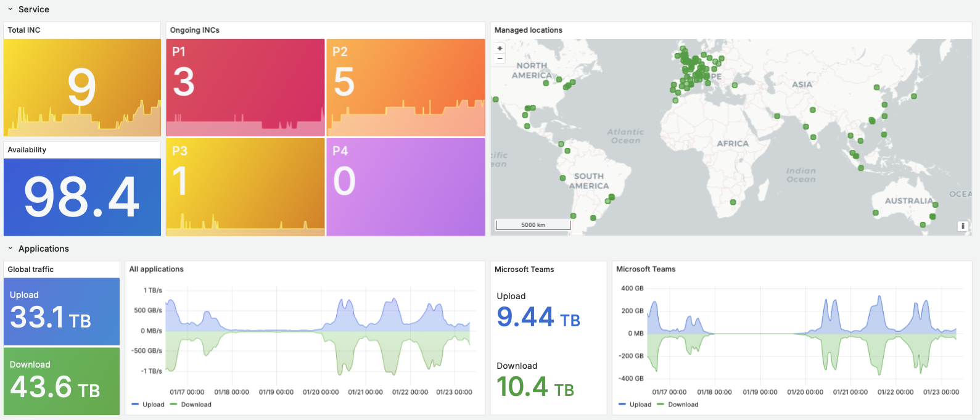Image resolution: width=980 pixels, height=420 pixels.
Task: Open the Global traffic panel title menu
Action: coord(31,270)
